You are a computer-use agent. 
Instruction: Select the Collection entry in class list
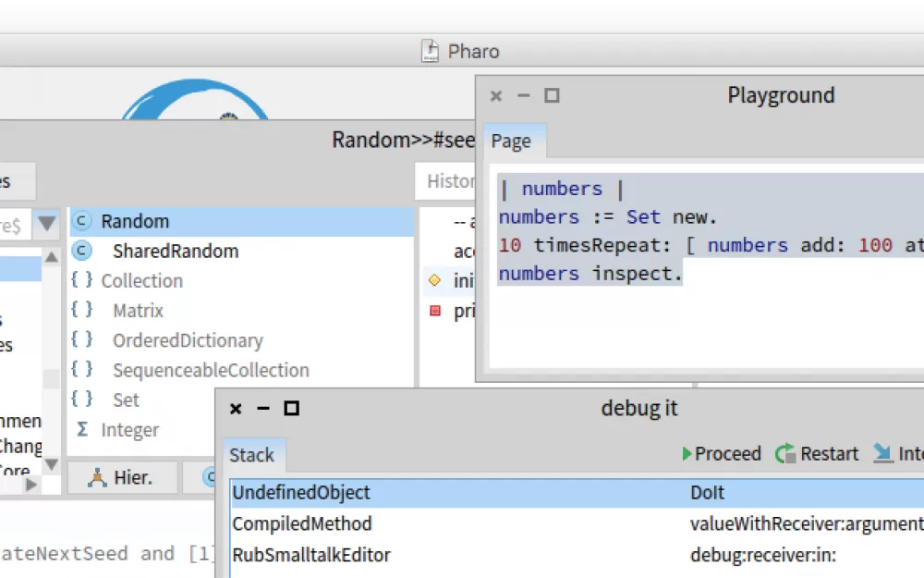(141, 281)
